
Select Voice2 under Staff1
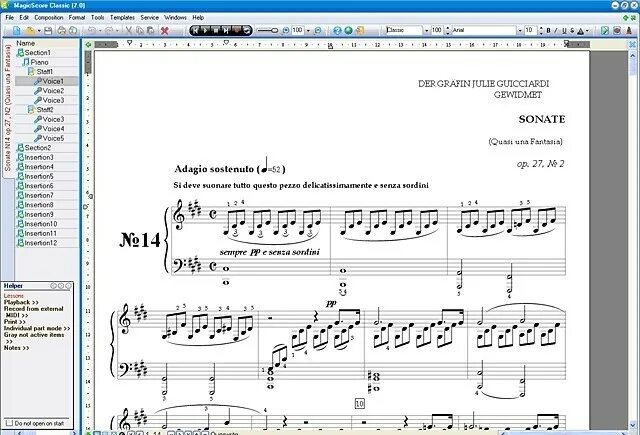[x=53, y=91]
